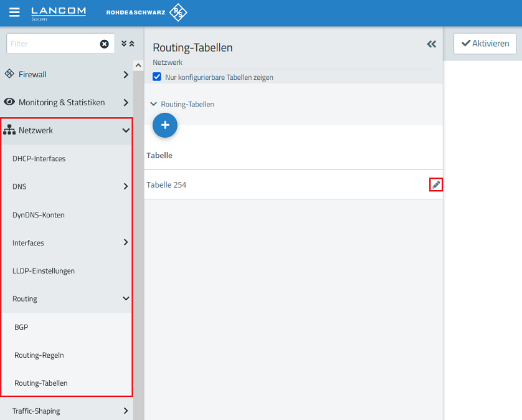
Task: Collapse the Routing-Tabellen panel double-chevron
Action: click(x=431, y=44)
